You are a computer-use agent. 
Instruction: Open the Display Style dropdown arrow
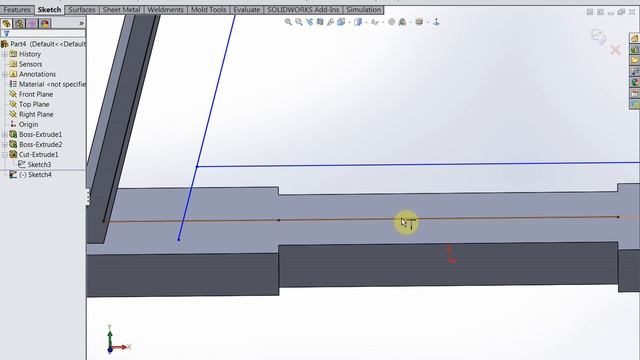[366, 22]
